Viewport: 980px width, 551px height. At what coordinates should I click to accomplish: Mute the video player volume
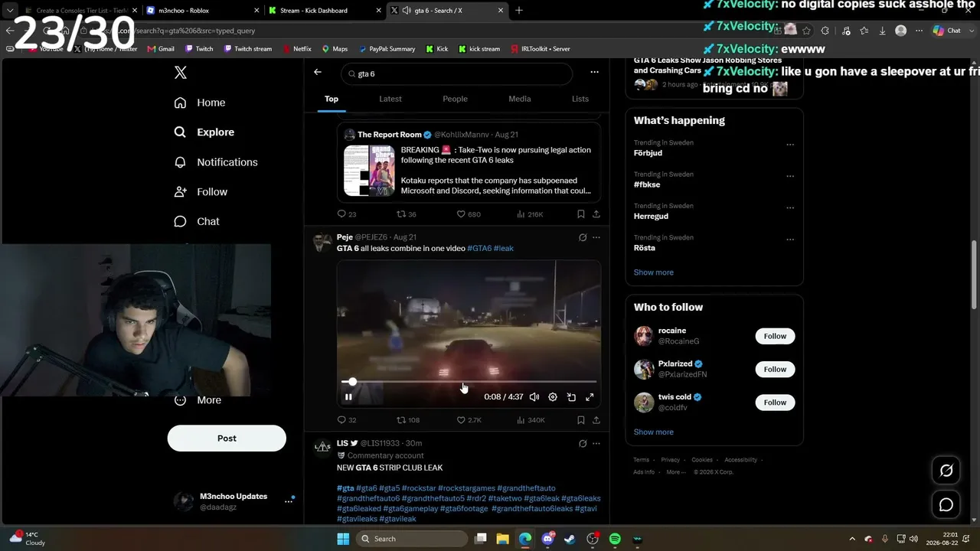coord(534,397)
